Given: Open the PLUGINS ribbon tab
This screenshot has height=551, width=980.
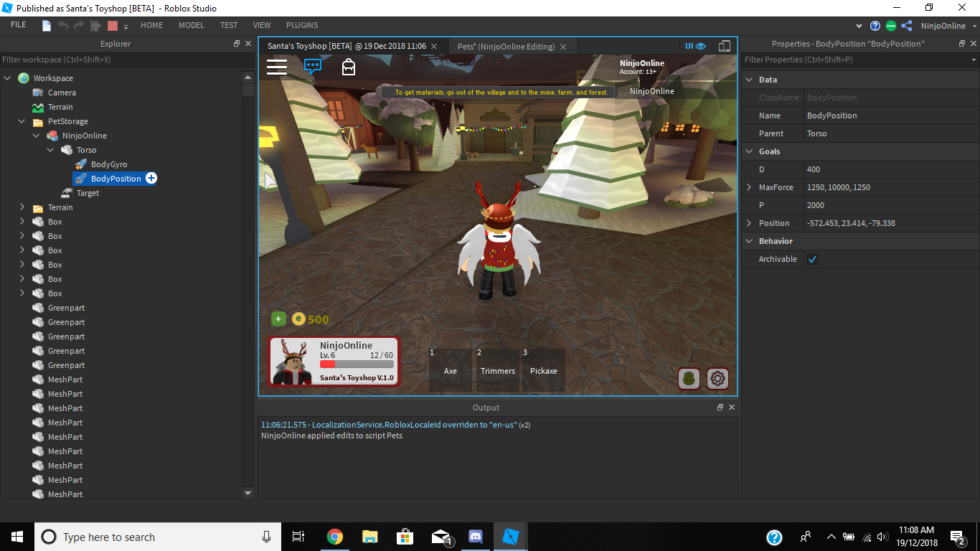Looking at the screenshot, I should point(301,24).
